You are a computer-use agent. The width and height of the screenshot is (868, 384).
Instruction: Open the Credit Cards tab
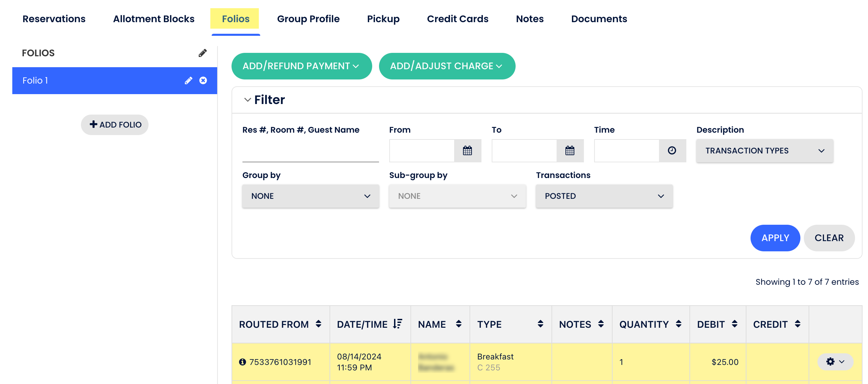(x=457, y=19)
